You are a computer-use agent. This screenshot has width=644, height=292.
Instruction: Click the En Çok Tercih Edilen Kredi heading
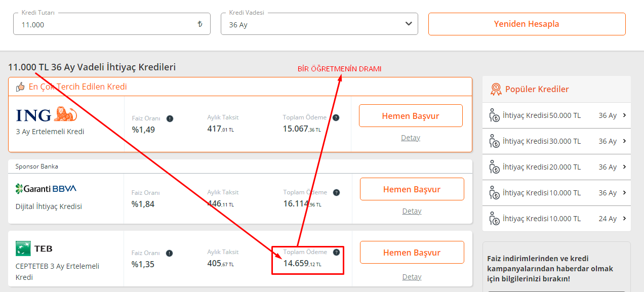pos(77,87)
